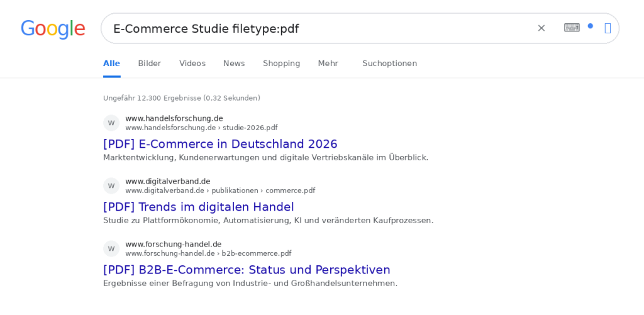Click the 'Ungefähr 12.300 Ergebnisse' stats text
This screenshot has width=644, height=315.
pos(182,98)
